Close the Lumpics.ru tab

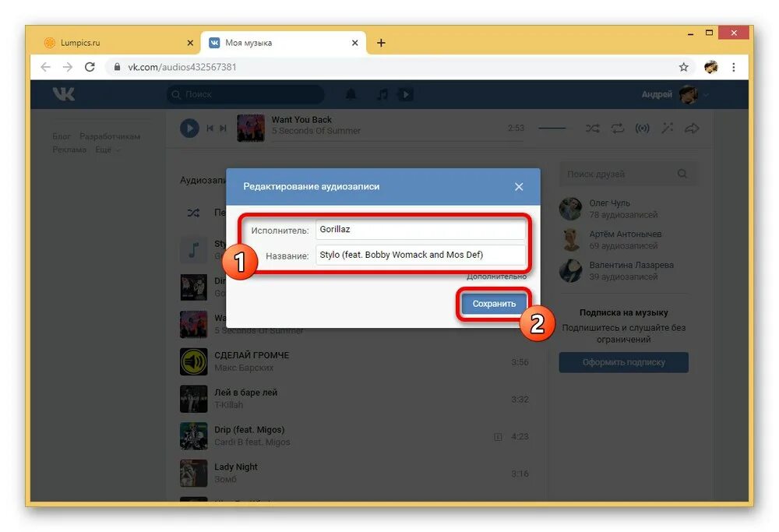point(190,43)
